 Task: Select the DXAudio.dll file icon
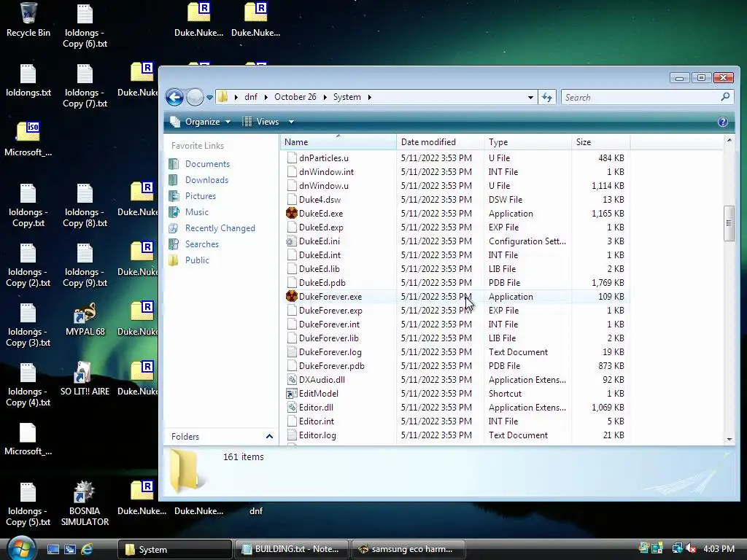[292, 379]
